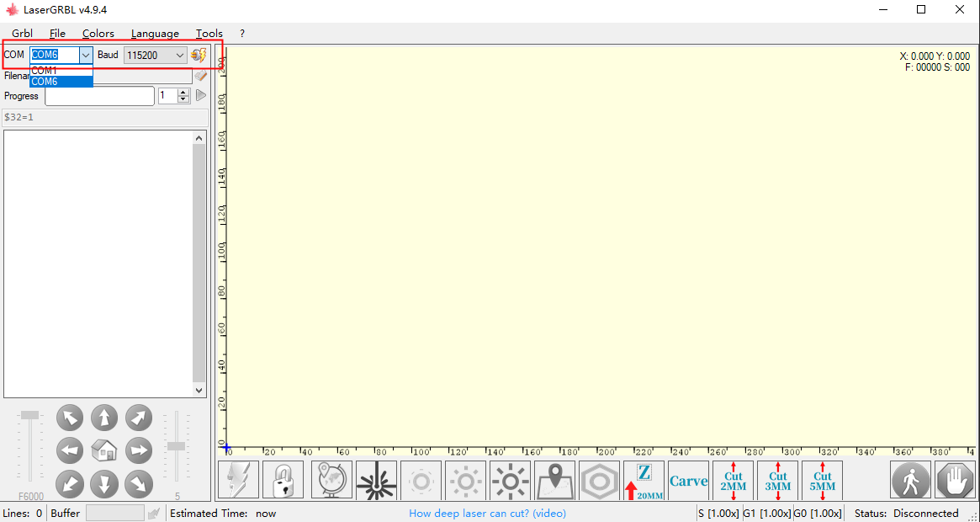Connect using the plug and lightning icon
Screen dimensions: 980x522
[199, 54]
